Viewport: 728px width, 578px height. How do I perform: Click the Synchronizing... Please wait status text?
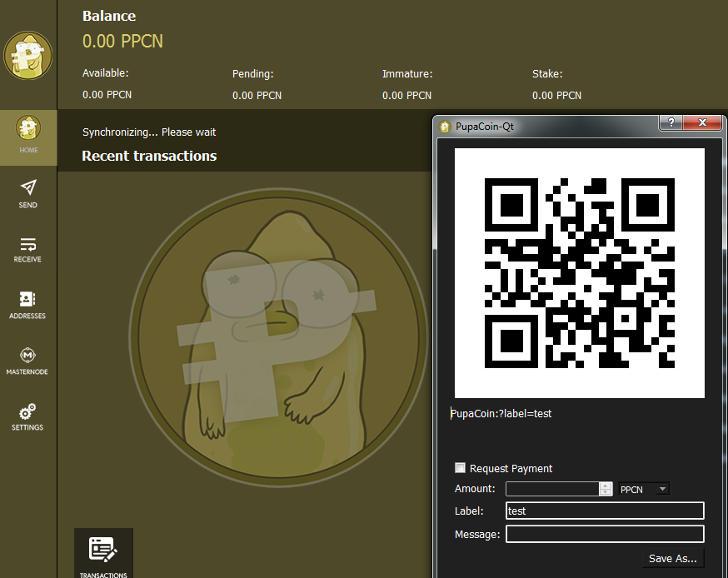coord(149,132)
